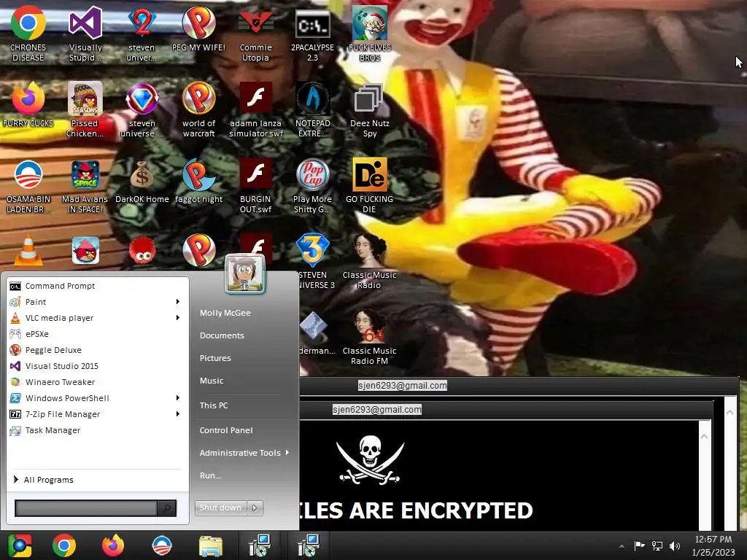Open the CHRONES DISEASE Chrome desktop shortcut

click(x=28, y=34)
